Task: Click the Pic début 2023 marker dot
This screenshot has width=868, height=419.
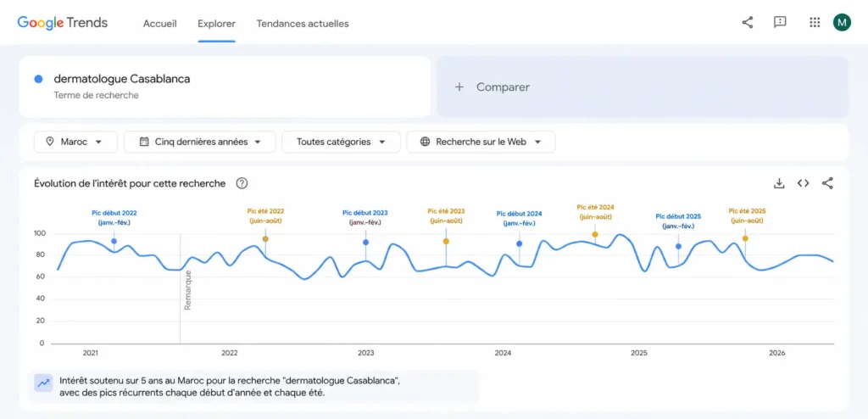Action: tap(365, 243)
